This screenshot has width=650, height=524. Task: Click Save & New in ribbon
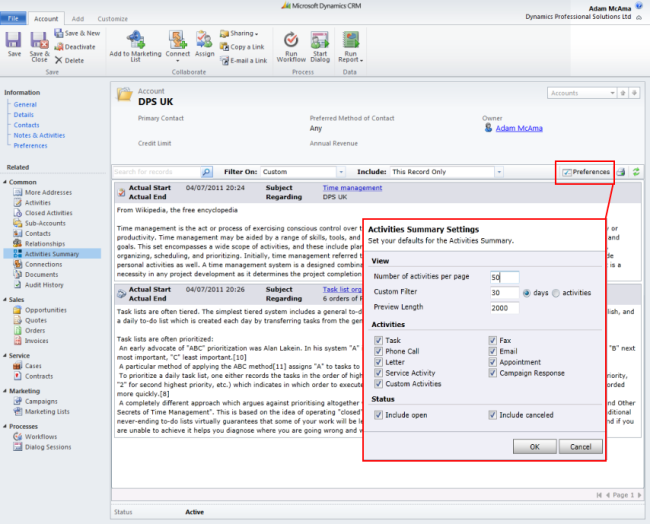(77, 33)
